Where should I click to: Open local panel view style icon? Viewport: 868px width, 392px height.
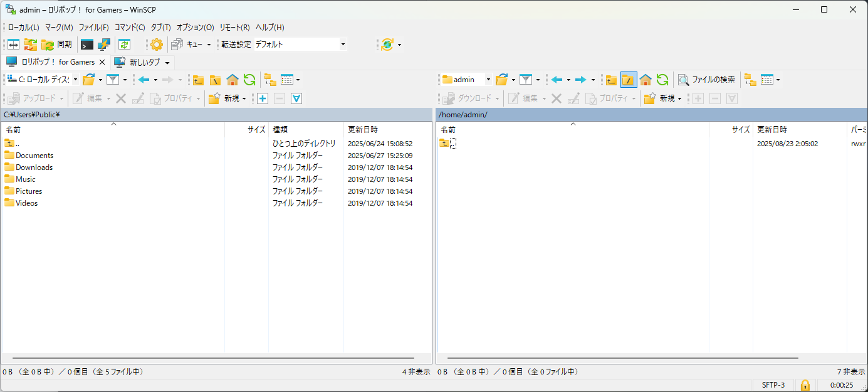287,80
